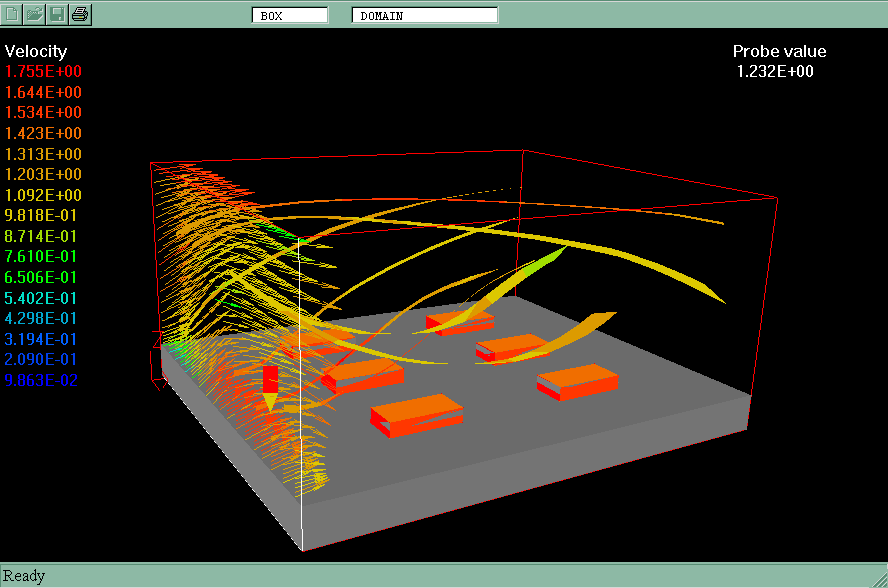Select the frontmost orange block on plate

point(415,415)
